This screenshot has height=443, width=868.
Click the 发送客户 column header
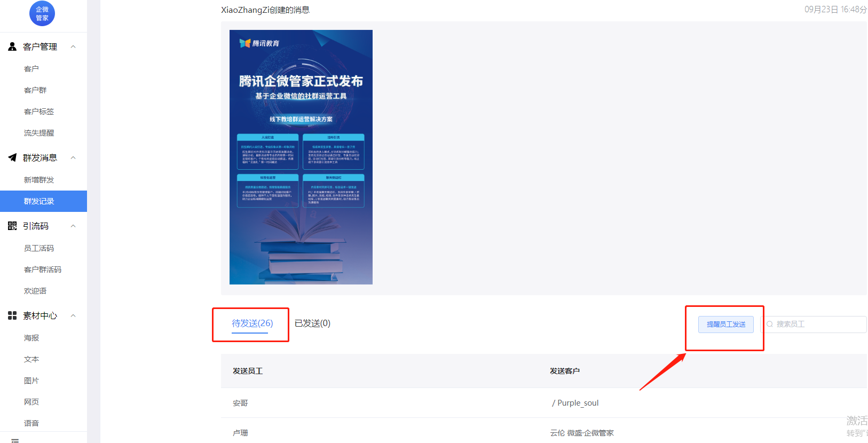point(565,371)
